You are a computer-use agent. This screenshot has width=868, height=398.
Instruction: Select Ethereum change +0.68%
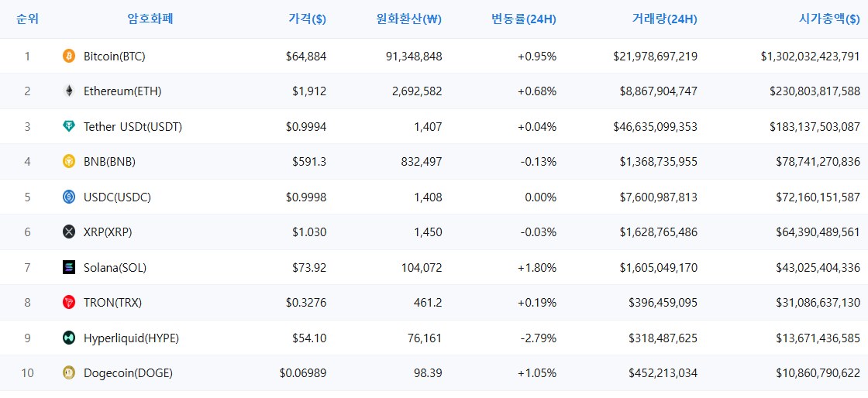click(537, 91)
